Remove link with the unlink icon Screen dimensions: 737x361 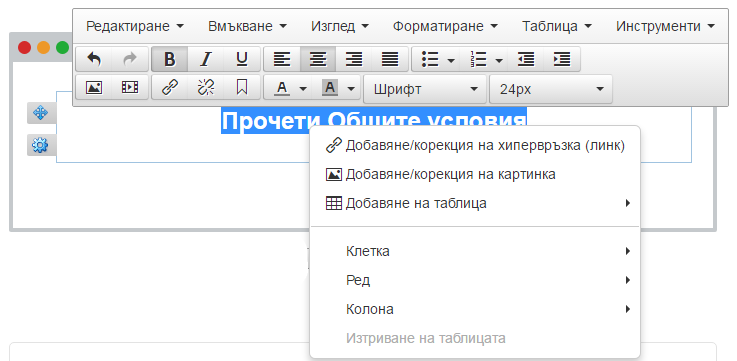point(205,87)
